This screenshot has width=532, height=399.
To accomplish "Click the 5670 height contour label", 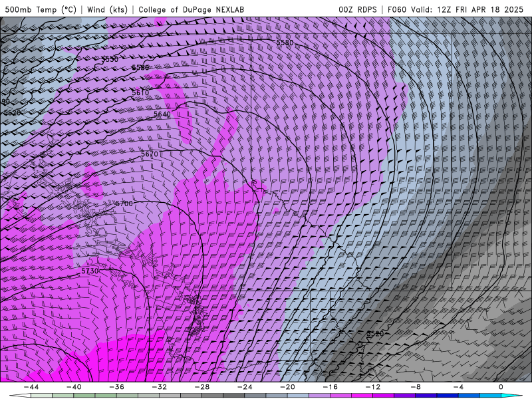I will [150, 154].
